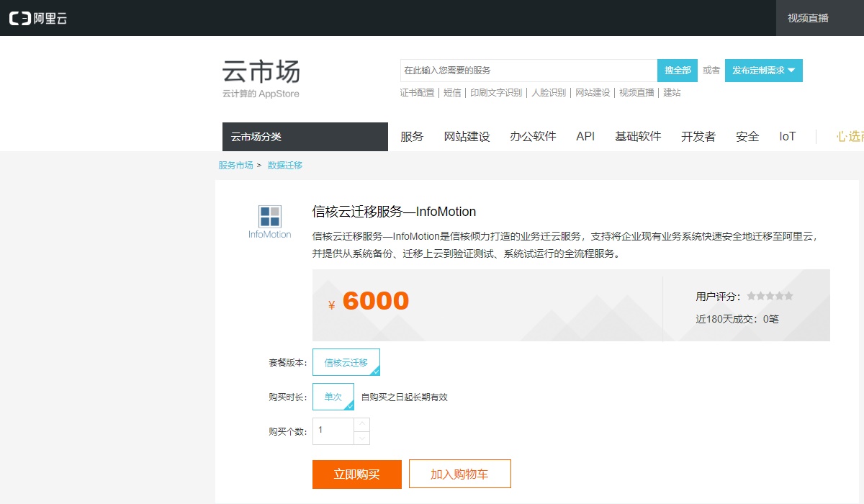Select the 办公软件 navigation tab
The width and height of the screenshot is (864, 504).
pyautogui.click(x=533, y=137)
